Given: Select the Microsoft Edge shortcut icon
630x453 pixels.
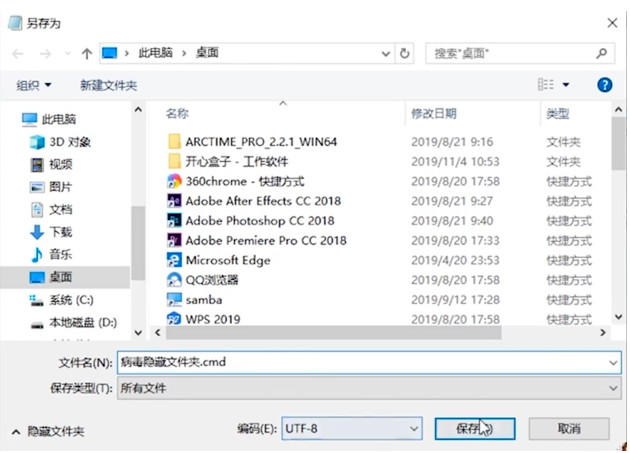Looking at the screenshot, I should point(174,260).
